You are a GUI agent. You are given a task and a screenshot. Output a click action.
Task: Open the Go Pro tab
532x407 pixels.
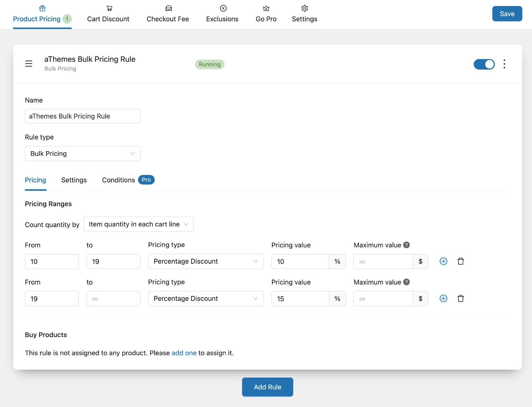point(266,14)
